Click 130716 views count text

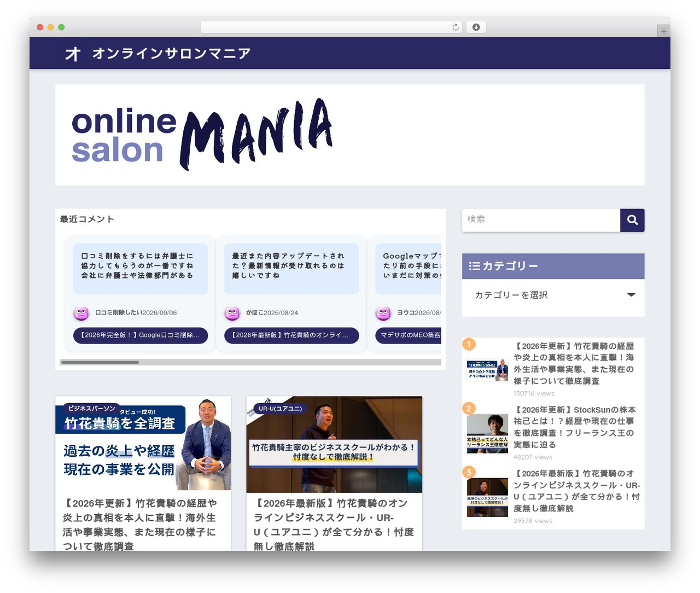(x=534, y=393)
